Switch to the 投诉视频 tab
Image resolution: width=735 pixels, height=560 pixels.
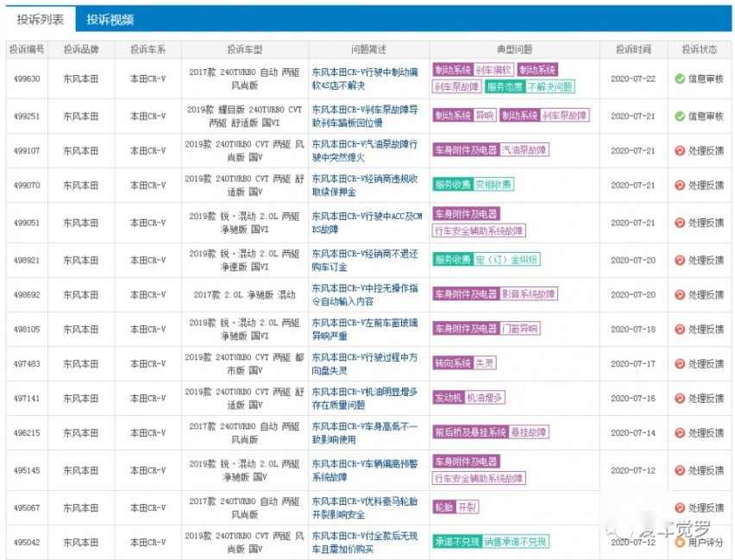[x=110, y=19]
